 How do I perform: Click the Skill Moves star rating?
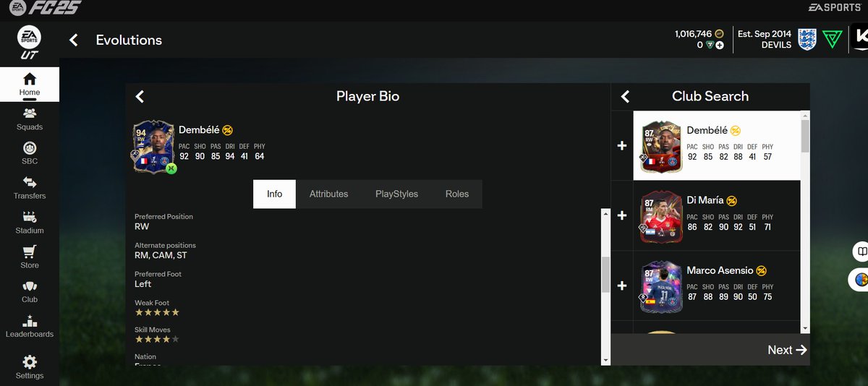[157, 339]
